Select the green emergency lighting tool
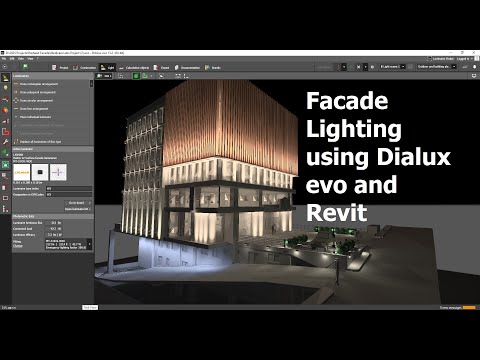480x360 pixels. click(x=5, y=164)
